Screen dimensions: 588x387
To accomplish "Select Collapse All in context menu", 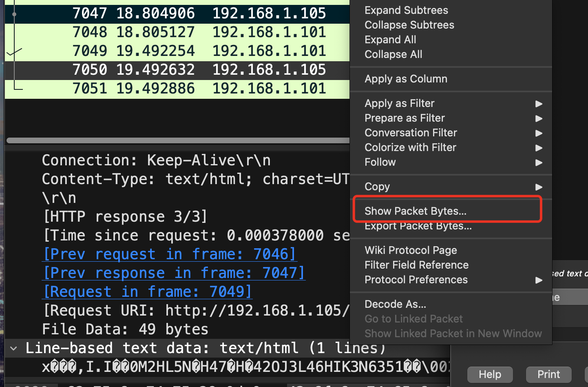I will (x=393, y=55).
